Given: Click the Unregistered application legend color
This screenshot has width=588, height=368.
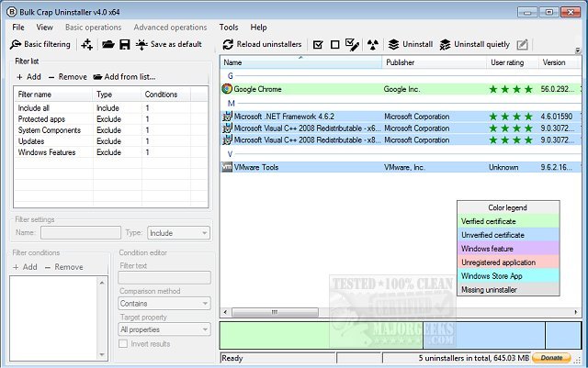Looking at the screenshot, I should (x=508, y=262).
